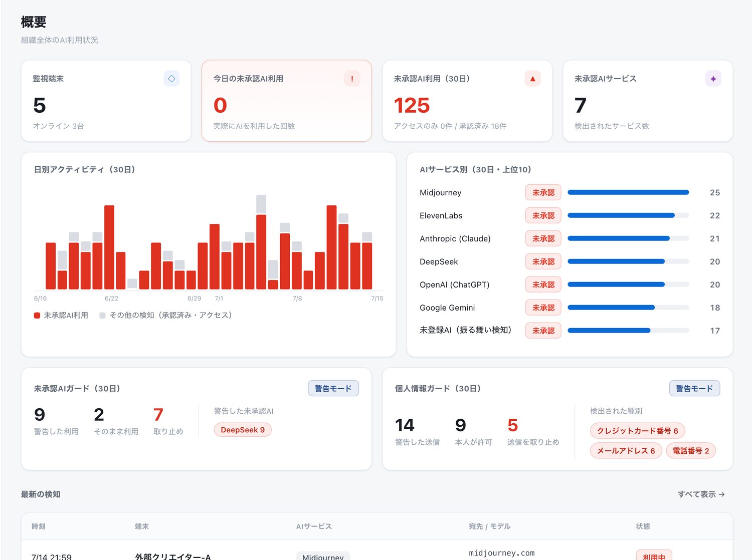The height and width of the screenshot is (560, 752).
Task: Click 警告モード badge in 個人情報ガード panel
Action: coord(694,388)
